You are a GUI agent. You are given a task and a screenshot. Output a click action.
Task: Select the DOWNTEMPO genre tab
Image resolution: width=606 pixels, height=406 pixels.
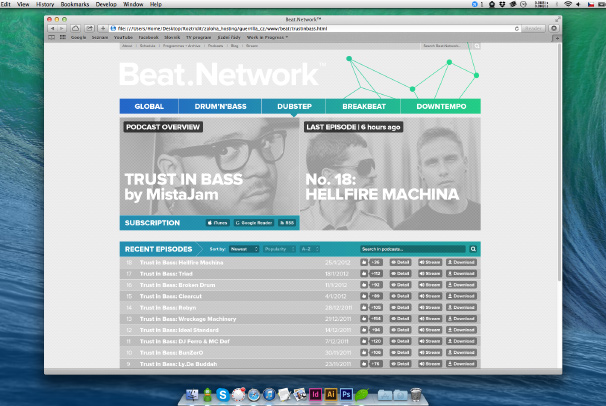pos(440,107)
